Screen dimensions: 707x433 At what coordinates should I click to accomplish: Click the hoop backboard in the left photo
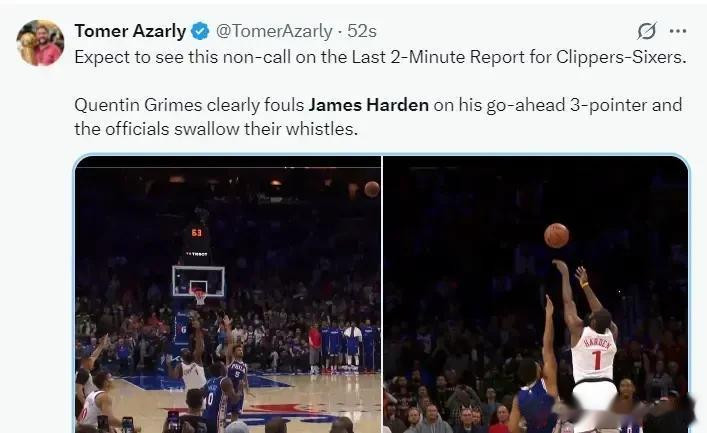tap(198, 281)
